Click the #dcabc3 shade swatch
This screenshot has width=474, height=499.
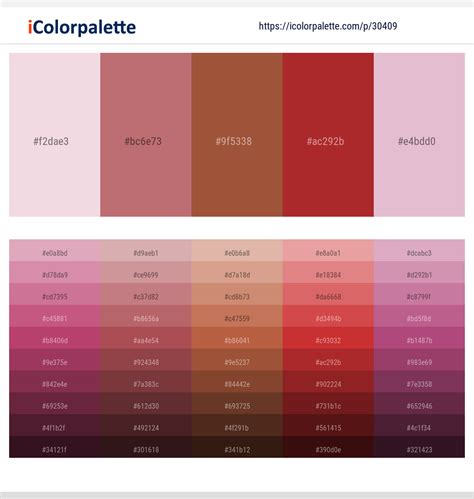tap(419, 250)
